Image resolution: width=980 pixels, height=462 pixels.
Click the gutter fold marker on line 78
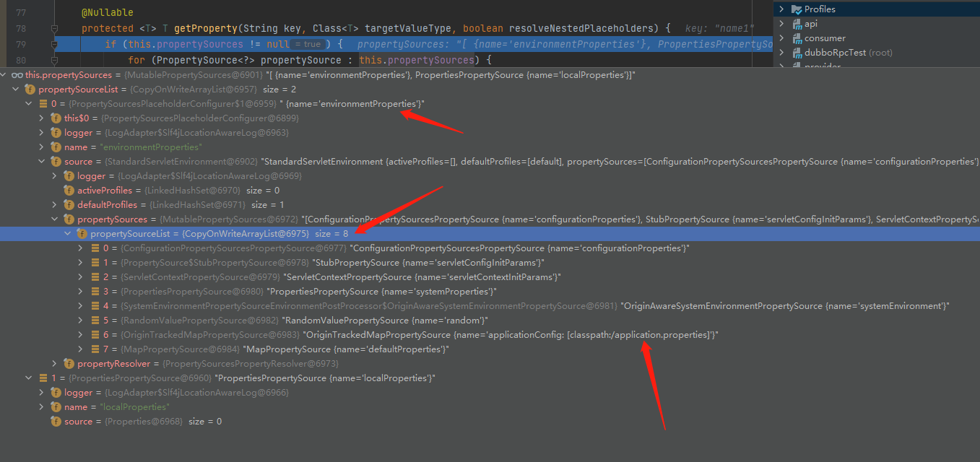click(x=54, y=29)
